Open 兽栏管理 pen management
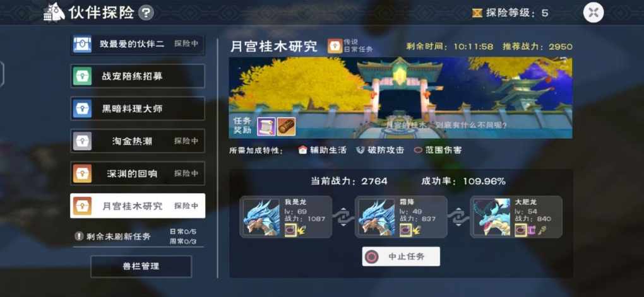 coord(141,266)
